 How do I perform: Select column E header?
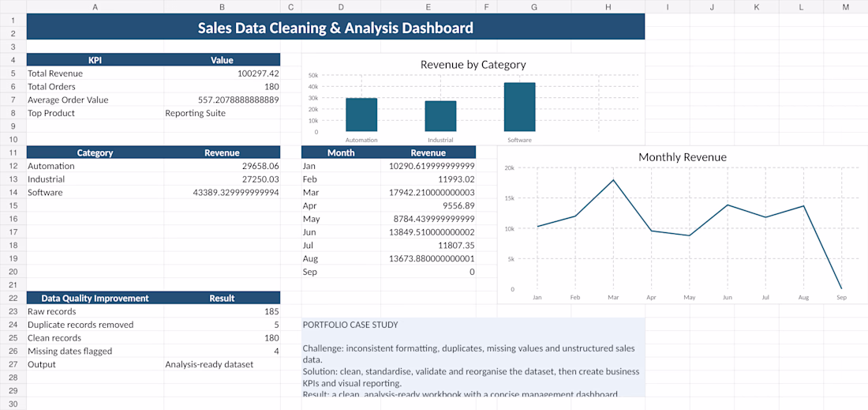[x=428, y=6]
